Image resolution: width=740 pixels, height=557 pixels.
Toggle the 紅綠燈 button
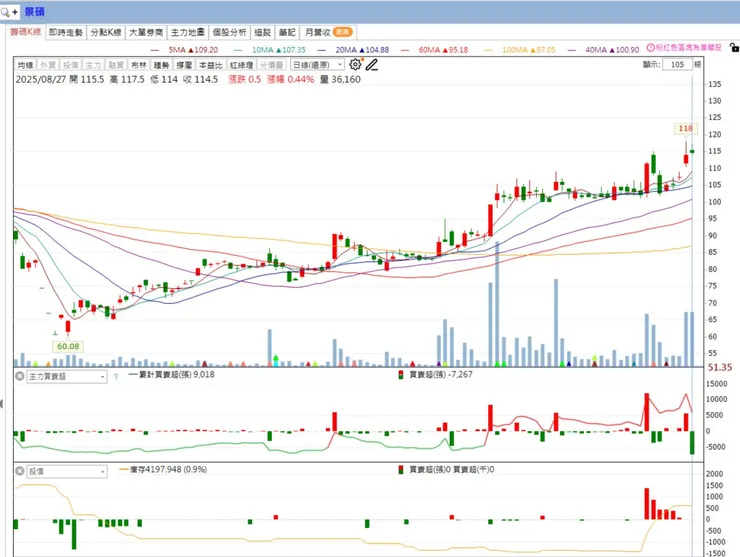click(x=241, y=65)
